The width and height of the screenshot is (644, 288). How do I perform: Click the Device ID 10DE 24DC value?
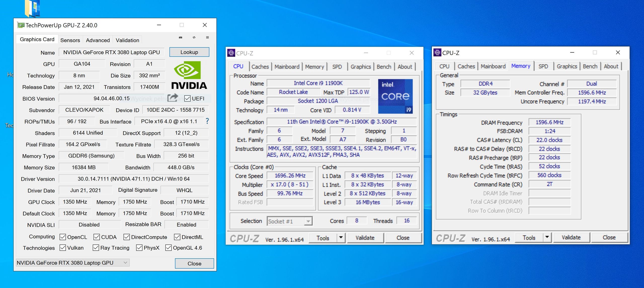coord(175,110)
